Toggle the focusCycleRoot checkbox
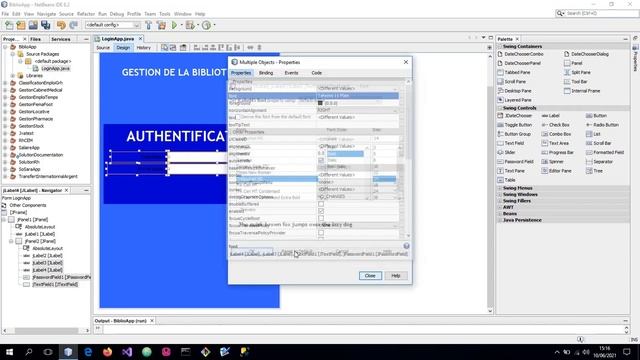Viewport: 640px width, 360px height. [321, 218]
